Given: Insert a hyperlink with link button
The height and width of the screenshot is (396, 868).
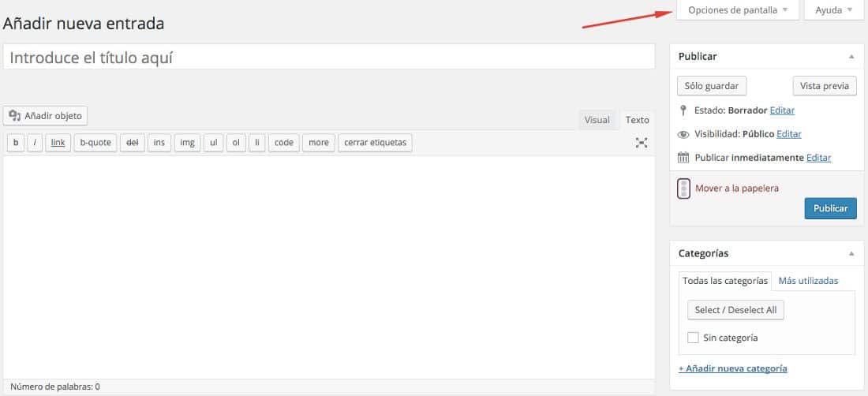Looking at the screenshot, I should click(x=58, y=143).
